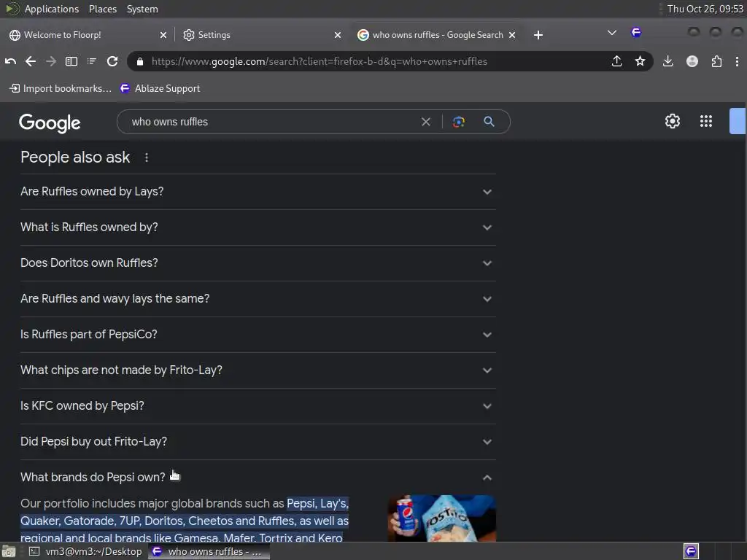Expand 'Are Ruffles owned by Lays?'
This screenshot has height=560, width=747.
tap(258, 192)
